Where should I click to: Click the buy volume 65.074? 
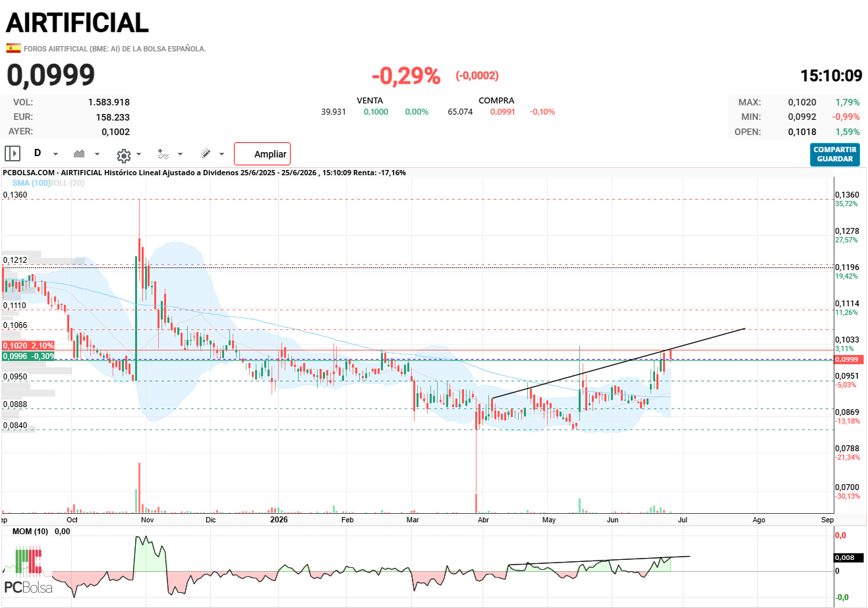[460, 112]
